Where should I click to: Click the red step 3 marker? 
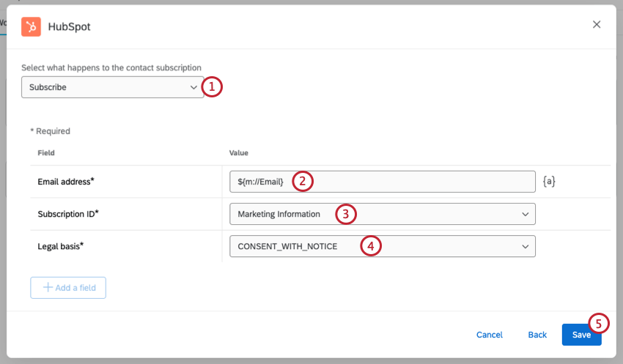tap(346, 214)
